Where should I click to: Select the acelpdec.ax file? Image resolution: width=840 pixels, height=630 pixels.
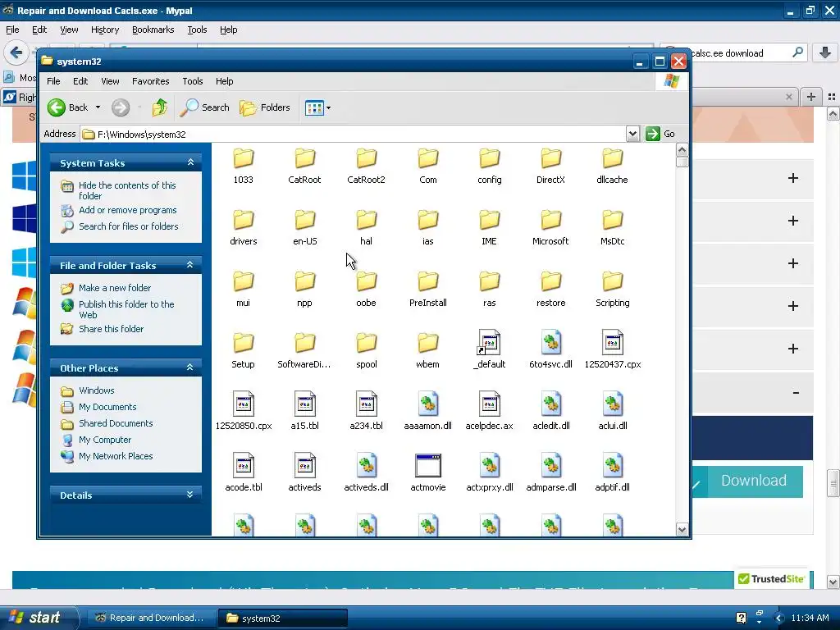tap(490, 412)
